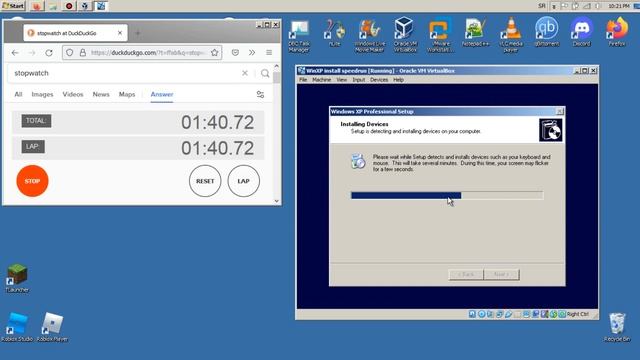Open Notepad++ desktop shortcut
This screenshot has height=360, width=640.
point(475,33)
